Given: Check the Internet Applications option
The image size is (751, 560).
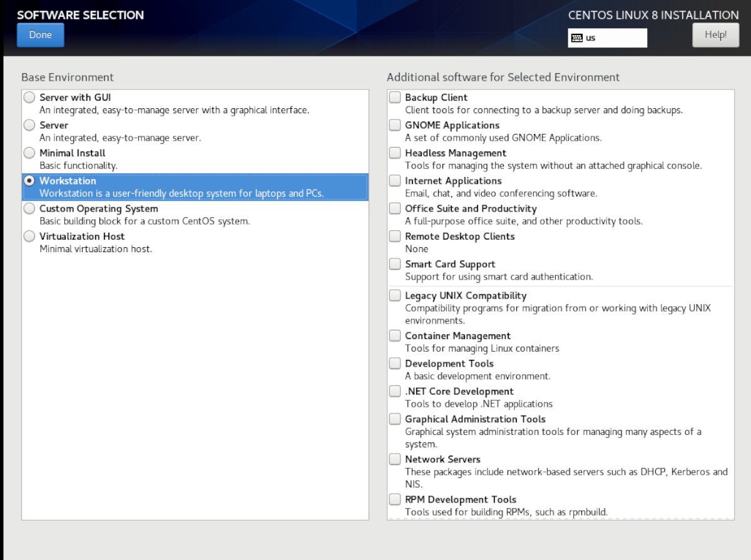Looking at the screenshot, I should click(395, 180).
